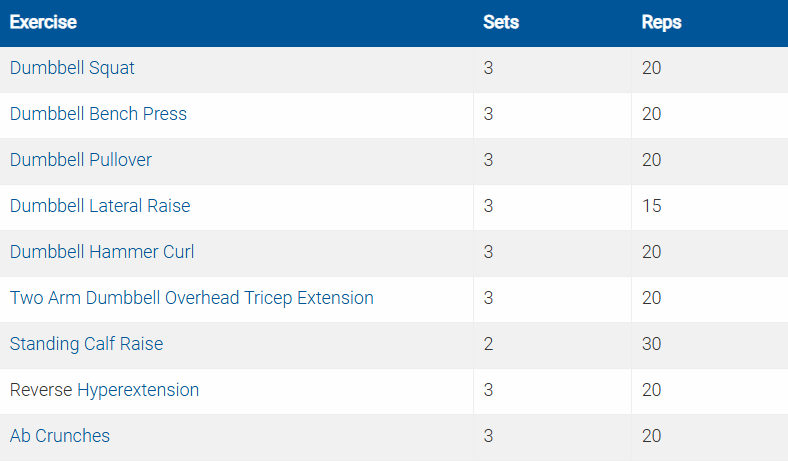Screen dimensions: 788x461
Task: Click the Sets column header
Action: point(501,23)
